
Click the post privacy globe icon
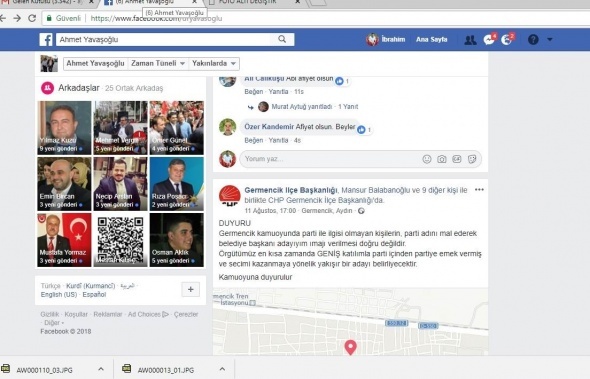361,211
